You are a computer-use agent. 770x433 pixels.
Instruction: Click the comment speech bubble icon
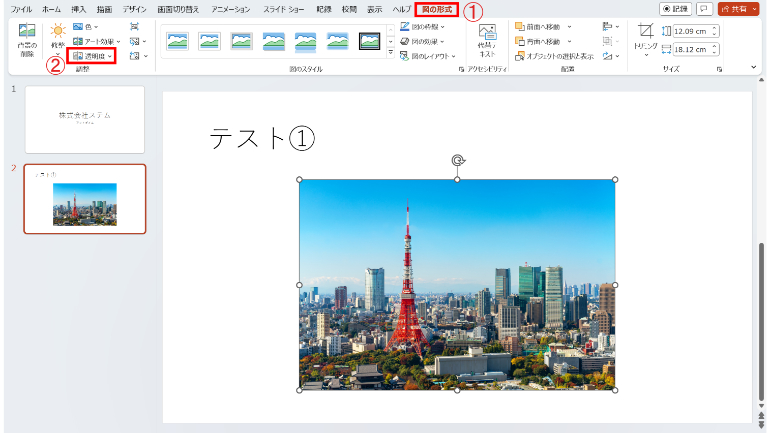point(705,8)
